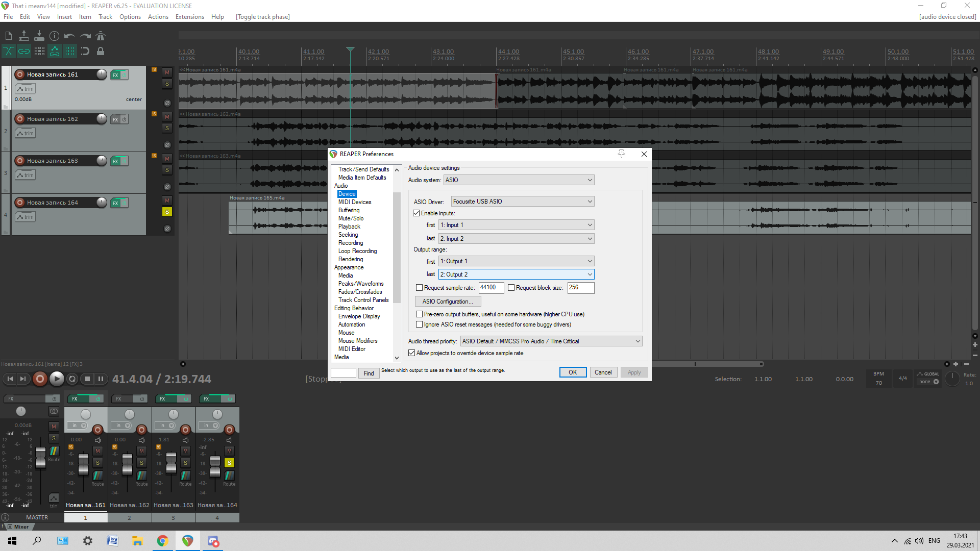The width and height of the screenshot is (980, 551).
Task: Click the Record button on track 161
Action: [x=18, y=74]
